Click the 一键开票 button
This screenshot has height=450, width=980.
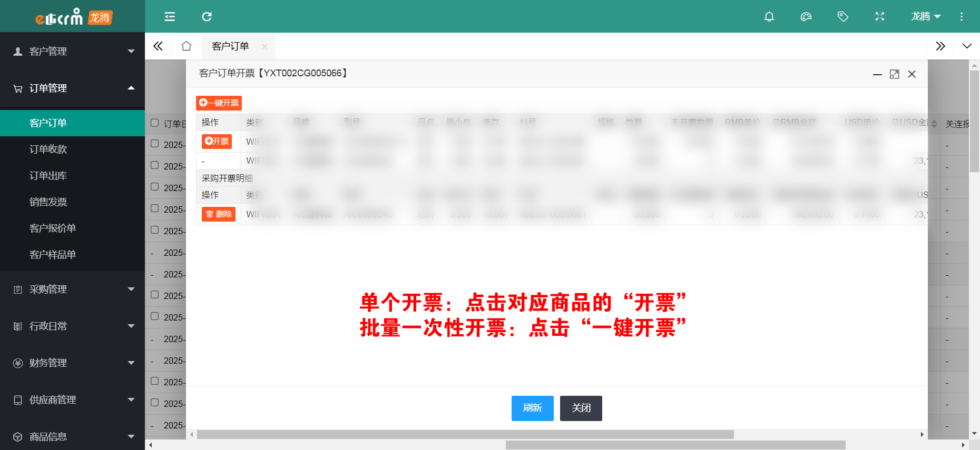219,103
